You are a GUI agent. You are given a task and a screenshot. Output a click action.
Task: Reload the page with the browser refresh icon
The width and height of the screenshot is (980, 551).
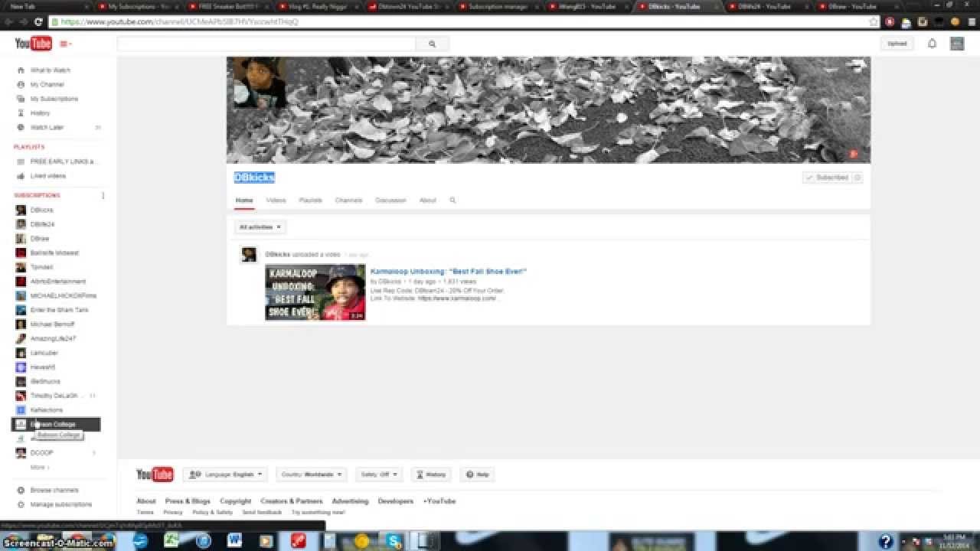click(x=38, y=21)
